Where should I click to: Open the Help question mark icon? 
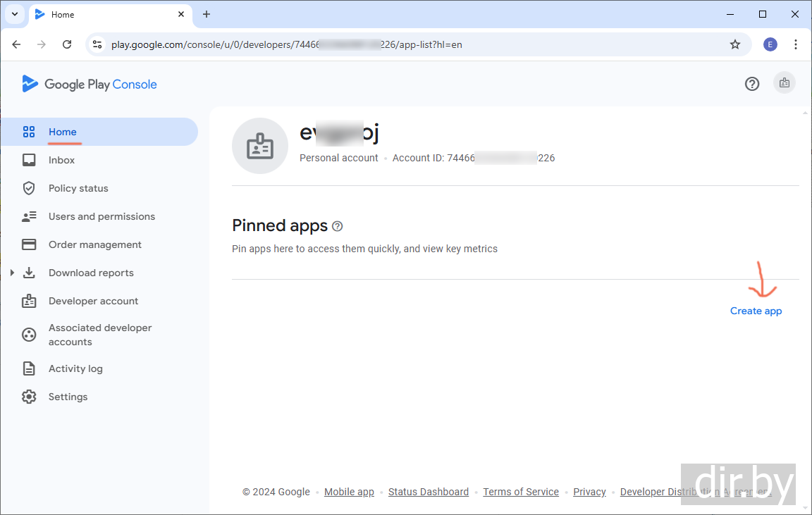point(752,84)
